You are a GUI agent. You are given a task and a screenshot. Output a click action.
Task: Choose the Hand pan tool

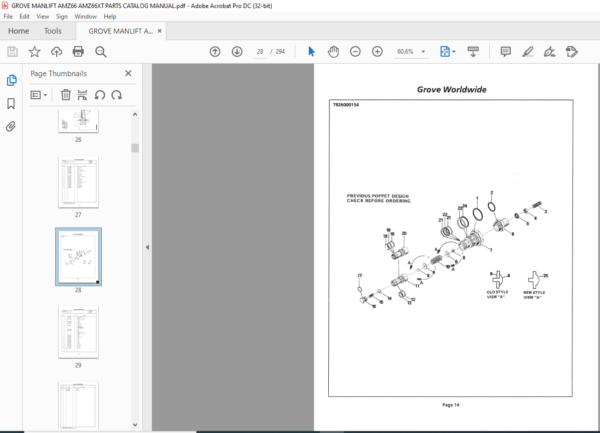click(333, 52)
